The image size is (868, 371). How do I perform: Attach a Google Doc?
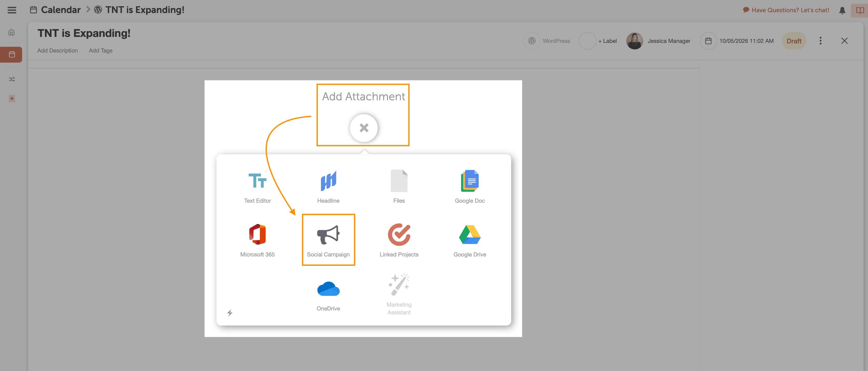click(x=469, y=186)
